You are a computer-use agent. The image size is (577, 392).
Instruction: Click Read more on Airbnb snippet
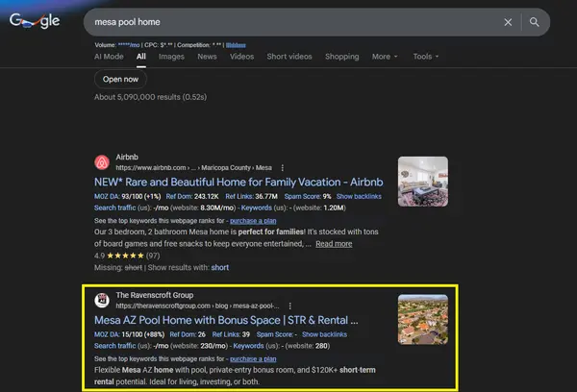click(334, 244)
